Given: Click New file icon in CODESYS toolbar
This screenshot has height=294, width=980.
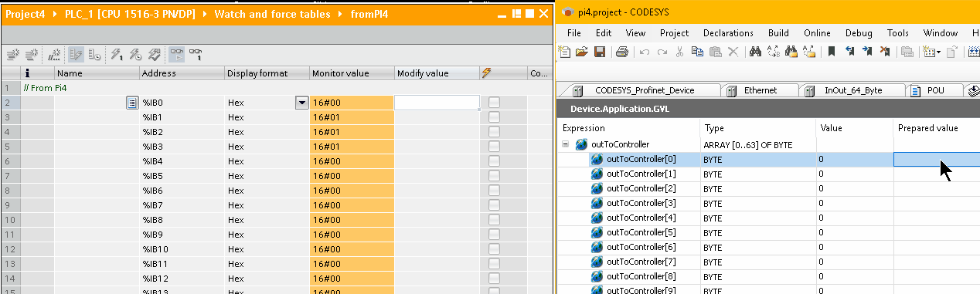Looking at the screenshot, I should pyautogui.click(x=564, y=52).
